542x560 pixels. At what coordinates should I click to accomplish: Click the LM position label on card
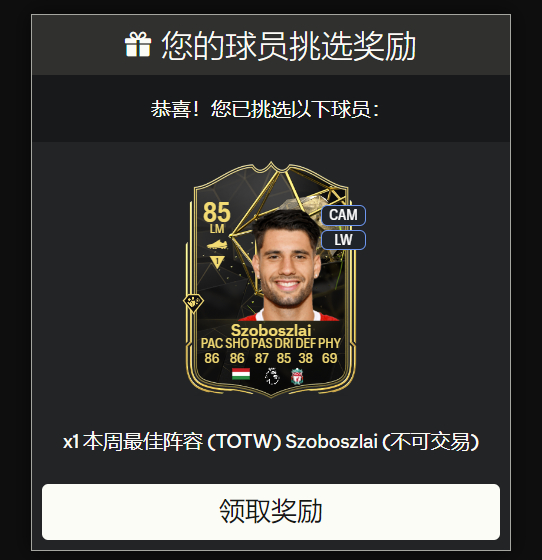click(217, 229)
